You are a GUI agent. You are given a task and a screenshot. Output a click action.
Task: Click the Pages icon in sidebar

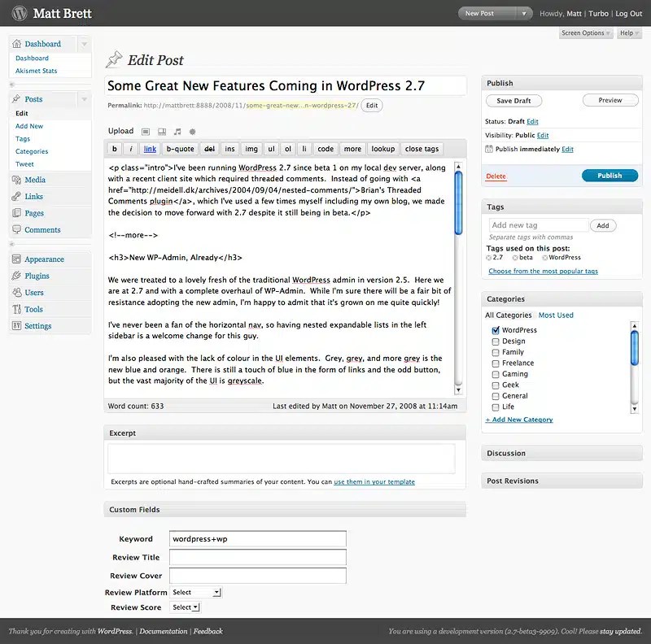tap(16, 213)
